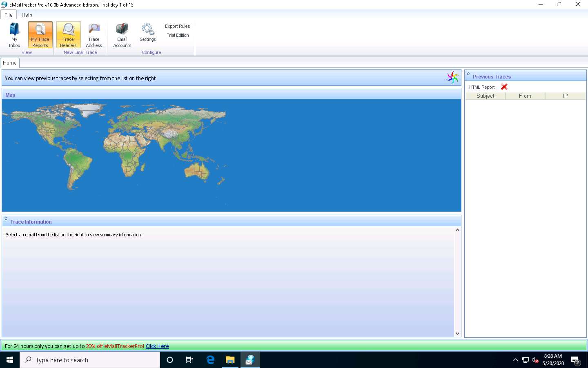The image size is (588, 368).
Task: Open the taskbar clock and date
Action: (x=553, y=360)
